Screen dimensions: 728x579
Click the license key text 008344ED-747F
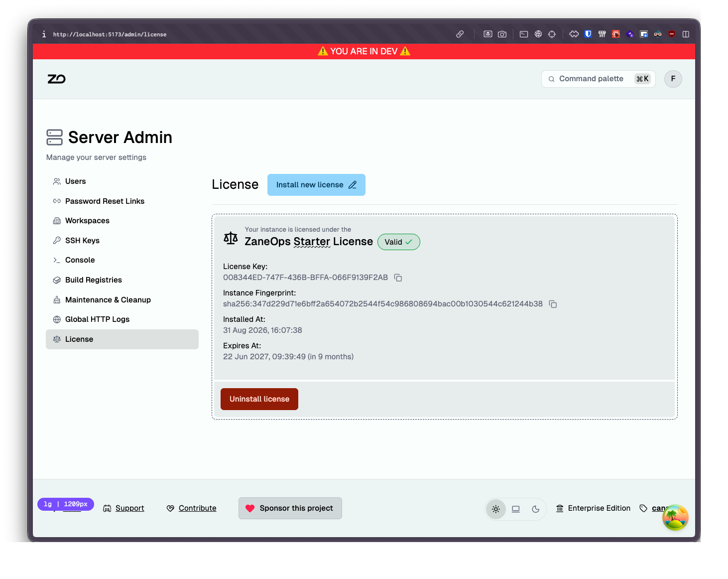pyautogui.click(x=305, y=278)
